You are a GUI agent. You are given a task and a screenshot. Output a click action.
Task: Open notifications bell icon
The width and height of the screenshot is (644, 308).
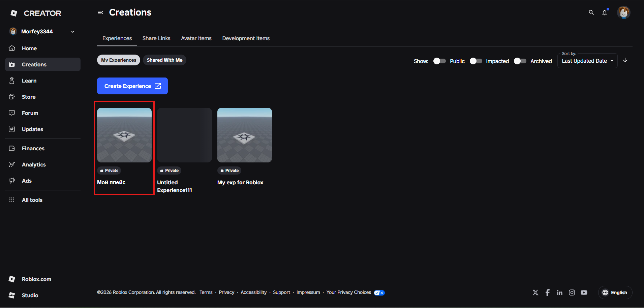605,12
